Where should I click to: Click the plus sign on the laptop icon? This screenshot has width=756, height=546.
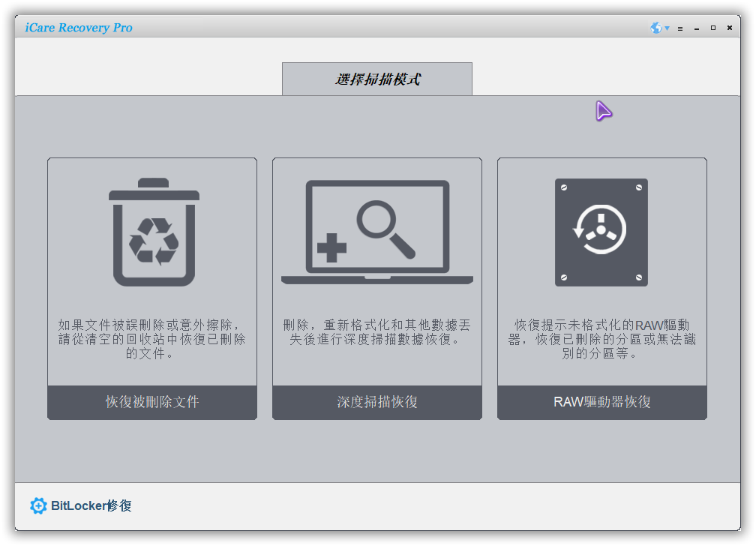[x=331, y=247]
